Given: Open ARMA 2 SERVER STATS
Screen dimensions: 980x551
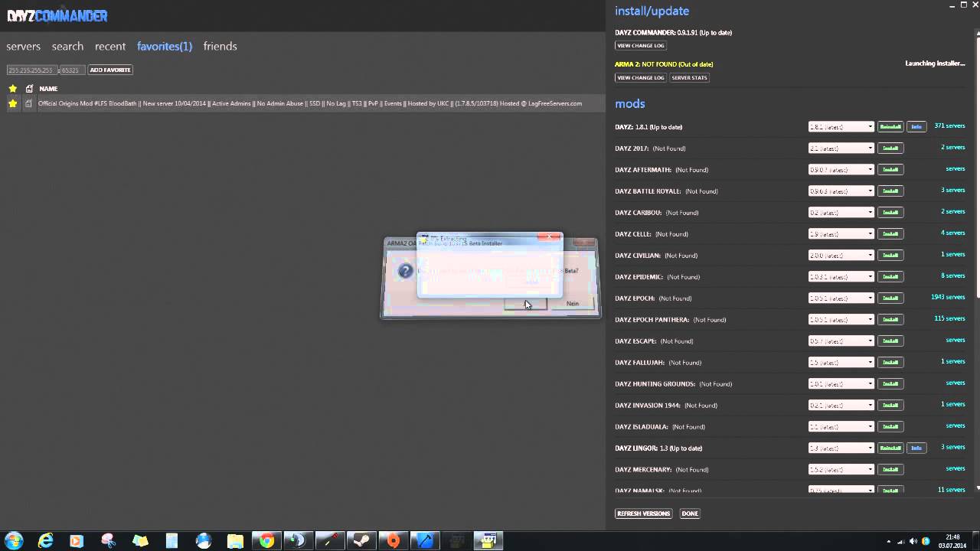Looking at the screenshot, I should [x=689, y=78].
